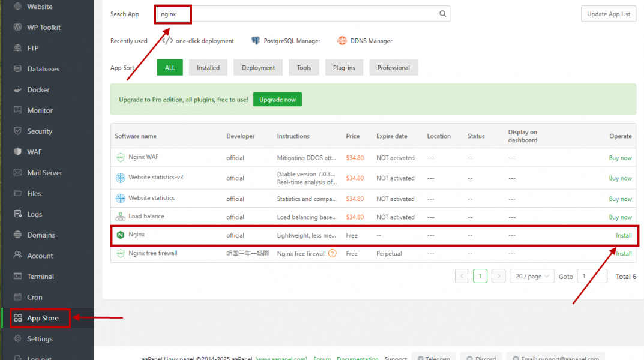Open the Settings gear icon

tap(17, 338)
